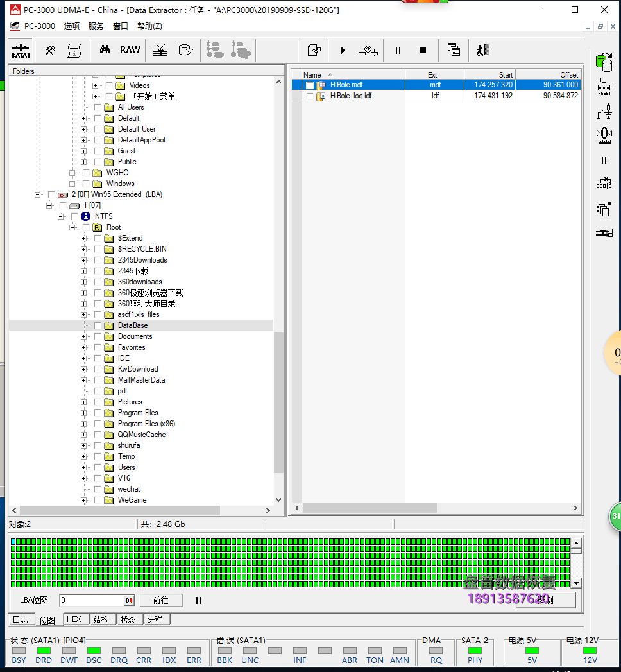Click the LBA位图 input field

point(92,600)
